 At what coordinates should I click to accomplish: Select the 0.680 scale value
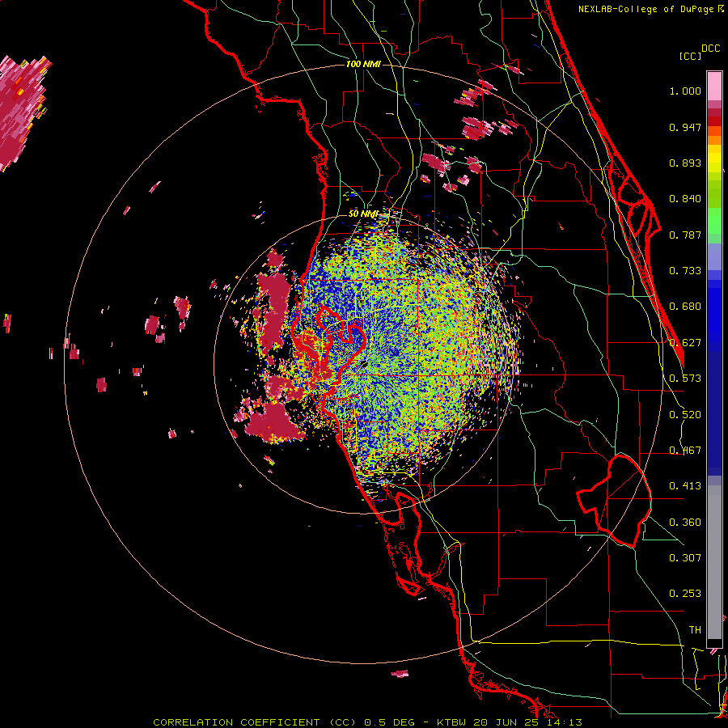pos(685,307)
